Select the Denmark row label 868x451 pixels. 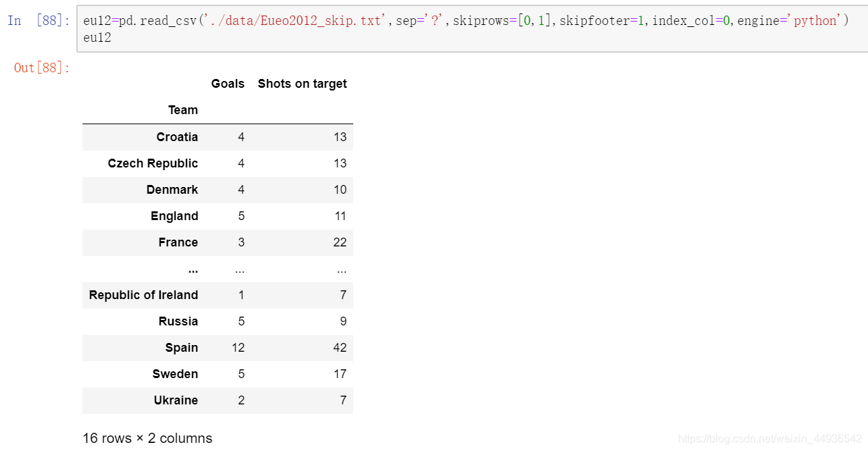172,190
